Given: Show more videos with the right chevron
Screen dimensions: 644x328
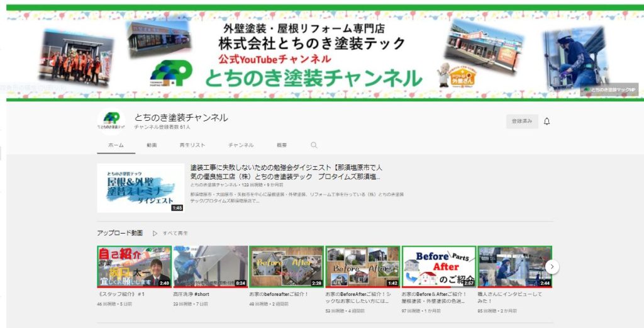Looking at the screenshot, I should click(x=552, y=266).
